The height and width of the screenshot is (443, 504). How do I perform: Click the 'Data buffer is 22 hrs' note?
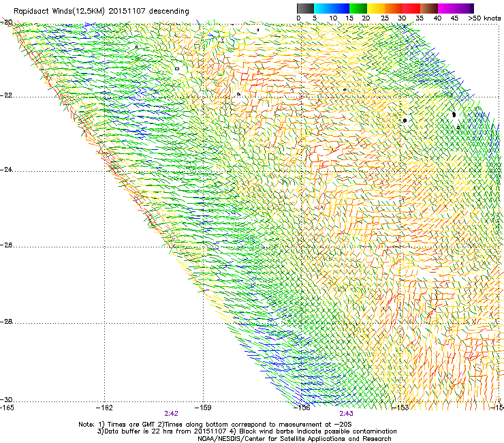click(247, 431)
